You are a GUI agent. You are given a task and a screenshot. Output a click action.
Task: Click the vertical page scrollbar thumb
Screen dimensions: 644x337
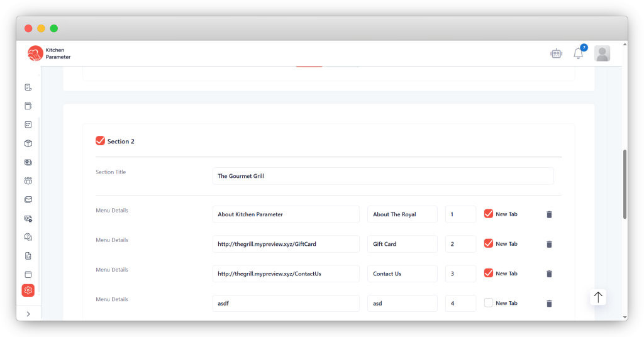tap(625, 184)
